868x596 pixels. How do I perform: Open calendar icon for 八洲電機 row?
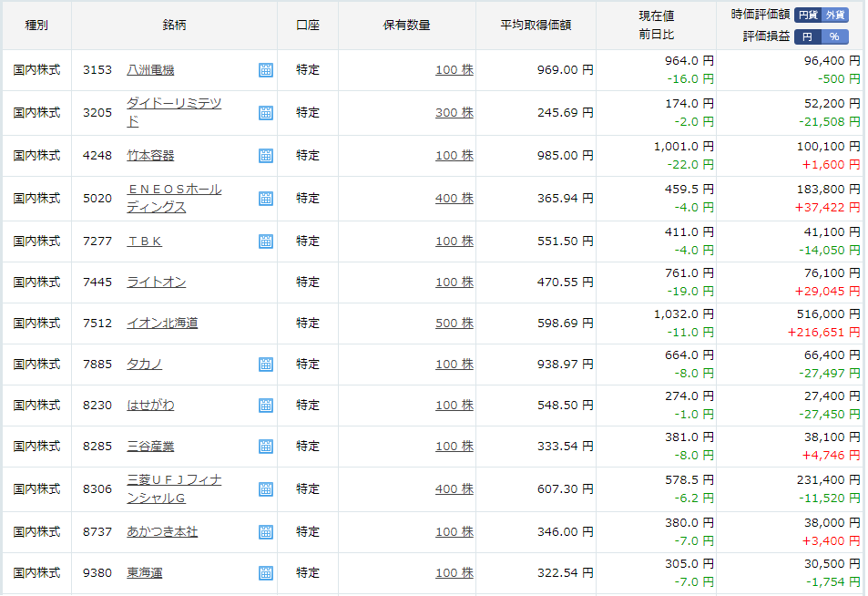pyautogui.click(x=266, y=70)
